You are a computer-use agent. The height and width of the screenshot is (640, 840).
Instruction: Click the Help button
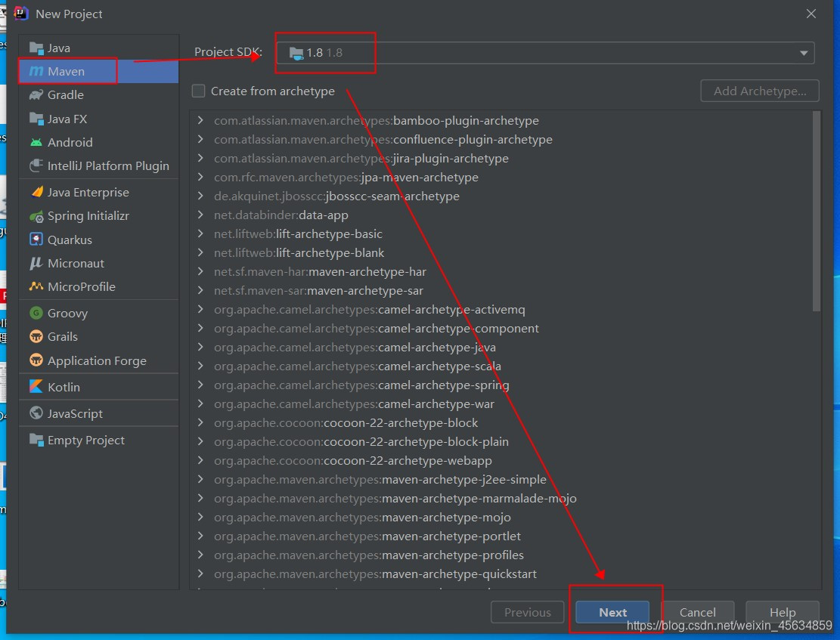tap(782, 612)
